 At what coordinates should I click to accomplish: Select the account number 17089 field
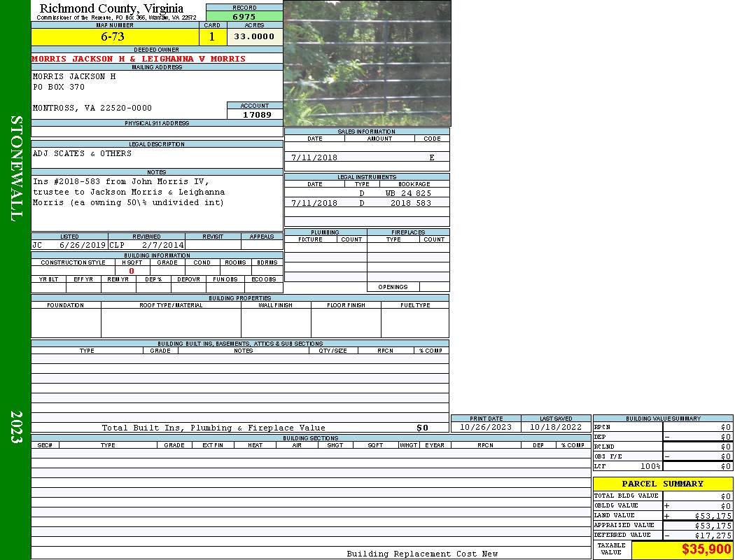(x=256, y=114)
